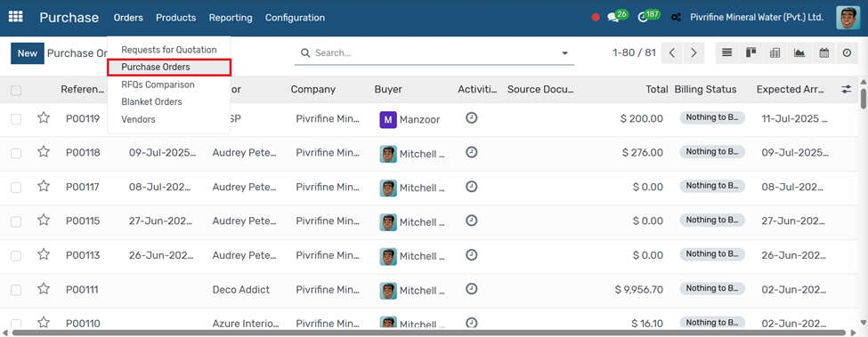Image resolution: width=868 pixels, height=337 pixels.
Task: Click activity clock for P00119 row
Action: coord(471,117)
